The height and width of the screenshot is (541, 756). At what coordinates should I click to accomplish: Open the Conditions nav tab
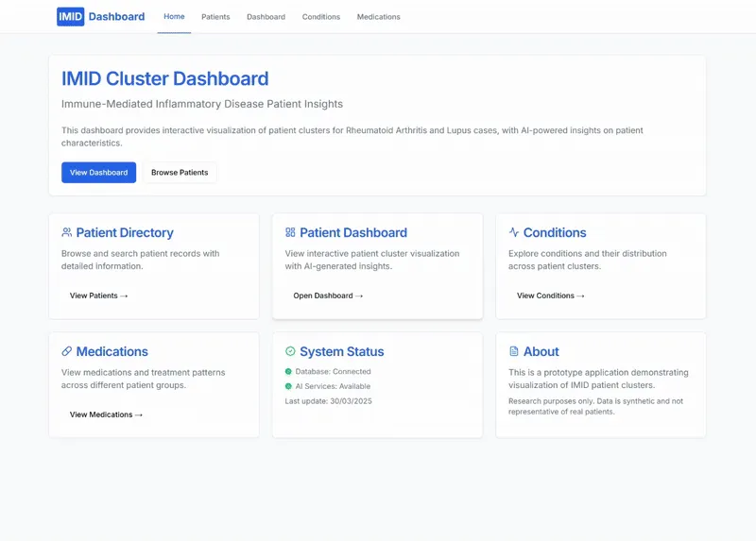(321, 17)
